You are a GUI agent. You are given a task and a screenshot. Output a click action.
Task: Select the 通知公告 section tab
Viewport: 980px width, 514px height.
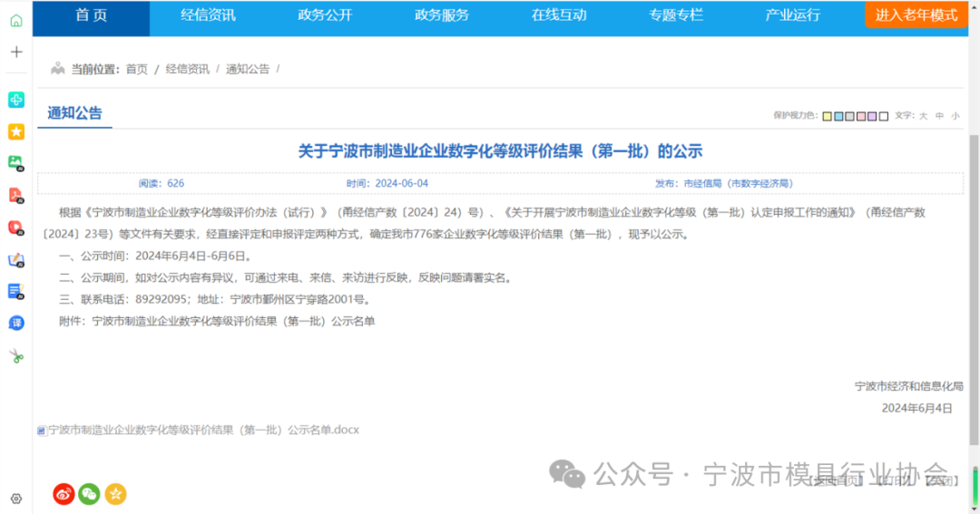[x=74, y=113]
